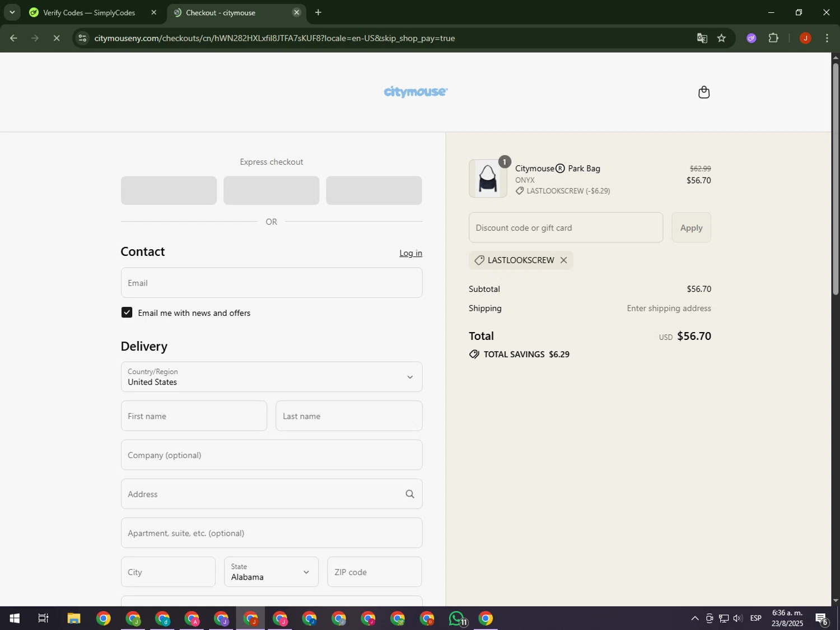Click the ESP language indicator
Viewport: 840px width, 630px height.
756,619
